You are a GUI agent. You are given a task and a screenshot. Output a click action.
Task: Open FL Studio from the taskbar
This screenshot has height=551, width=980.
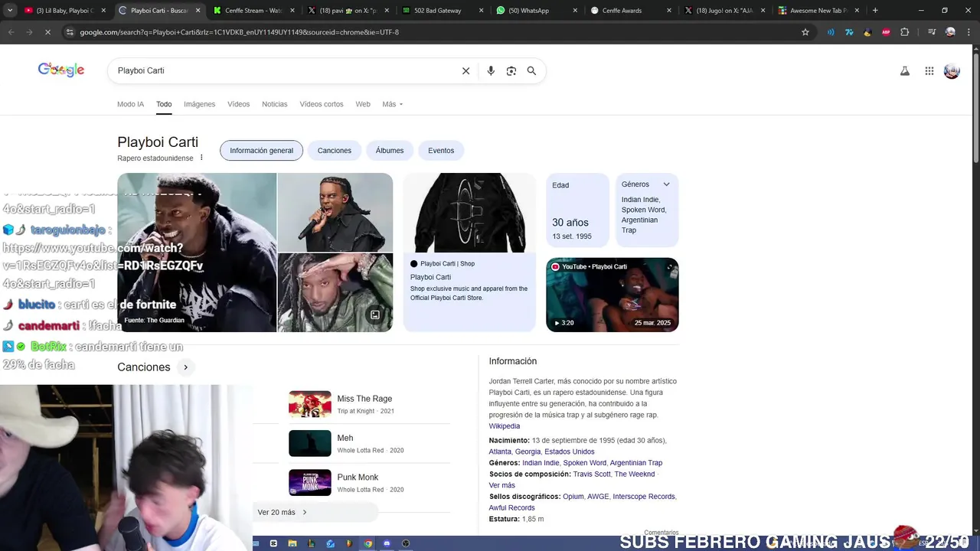[x=349, y=543]
